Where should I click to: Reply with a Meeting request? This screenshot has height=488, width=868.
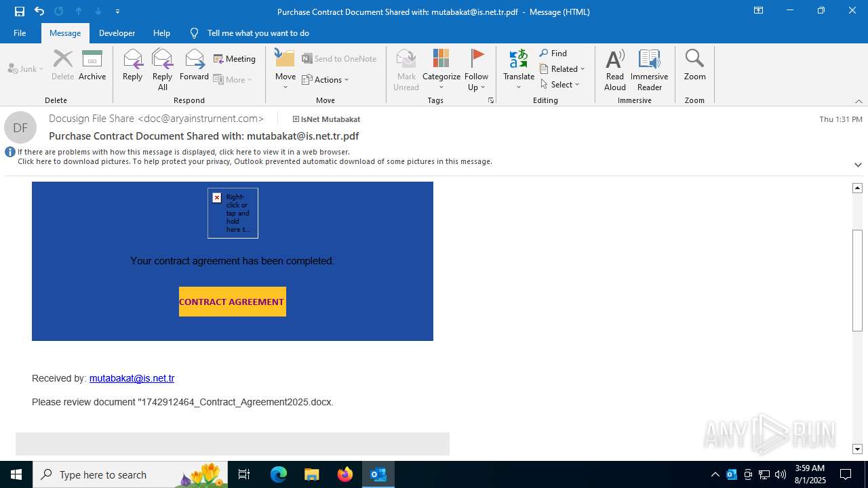pos(235,59)
